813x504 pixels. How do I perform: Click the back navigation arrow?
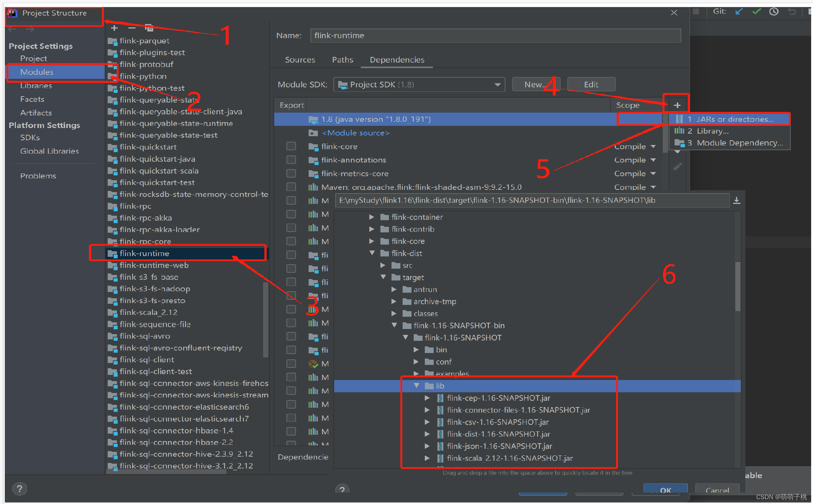pyautogui.click(x=12, y=29)
